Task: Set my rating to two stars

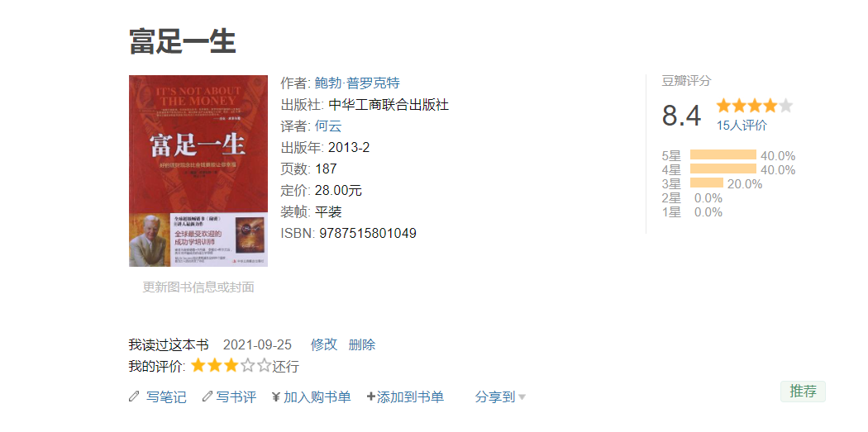Action: (x=215, y=366)
